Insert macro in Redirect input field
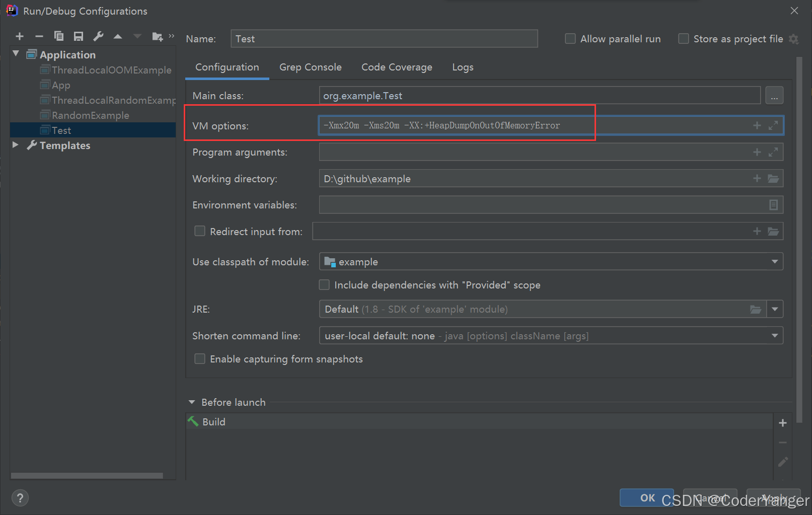 757,231
